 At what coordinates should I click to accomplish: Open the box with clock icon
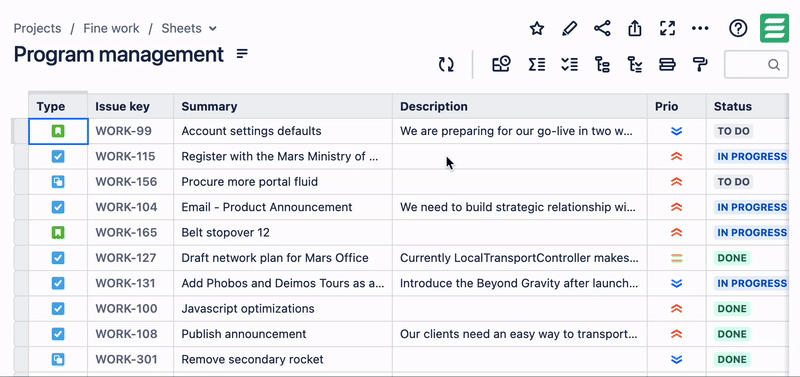coord(502,64)
